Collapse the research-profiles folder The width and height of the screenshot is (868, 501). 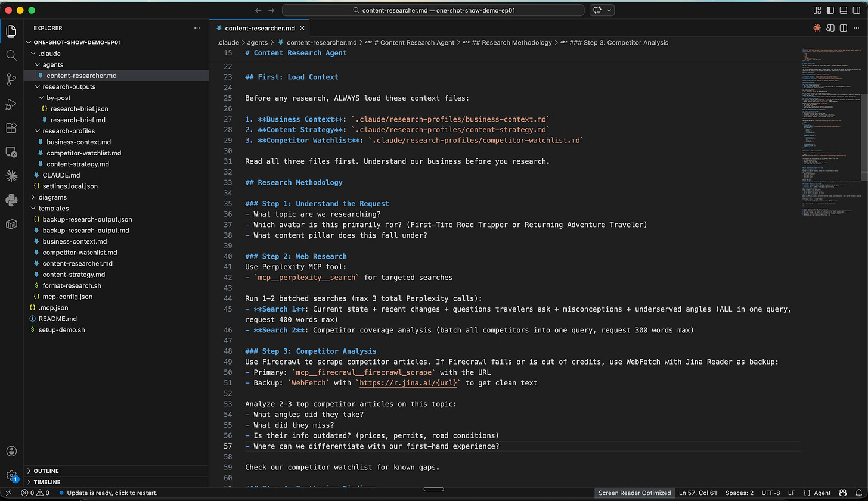tap(38, 131)
